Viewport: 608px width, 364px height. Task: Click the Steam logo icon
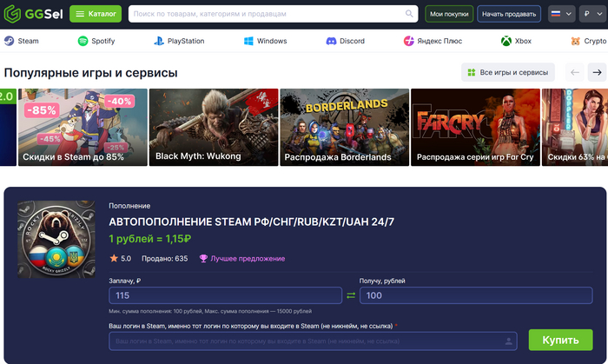click(x=10, y=41)
